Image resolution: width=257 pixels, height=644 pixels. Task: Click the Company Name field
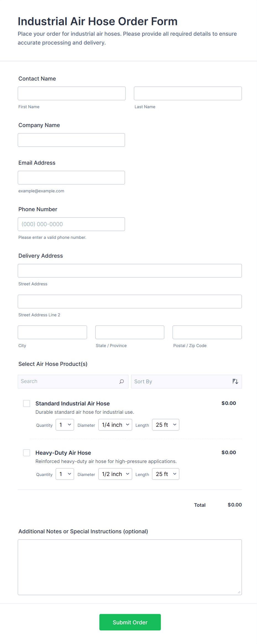click(x=71, y=140)
